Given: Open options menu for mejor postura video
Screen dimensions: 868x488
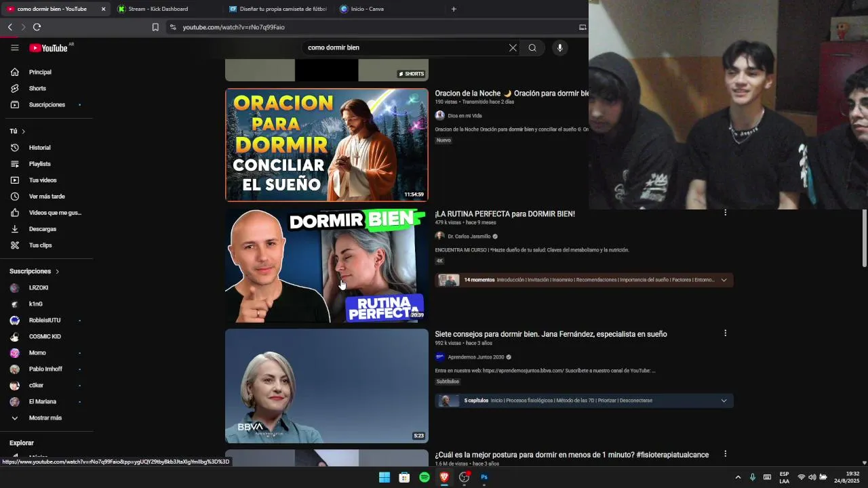Looking at the screenshot, I should pyautogui.click(x=725, y=453).
